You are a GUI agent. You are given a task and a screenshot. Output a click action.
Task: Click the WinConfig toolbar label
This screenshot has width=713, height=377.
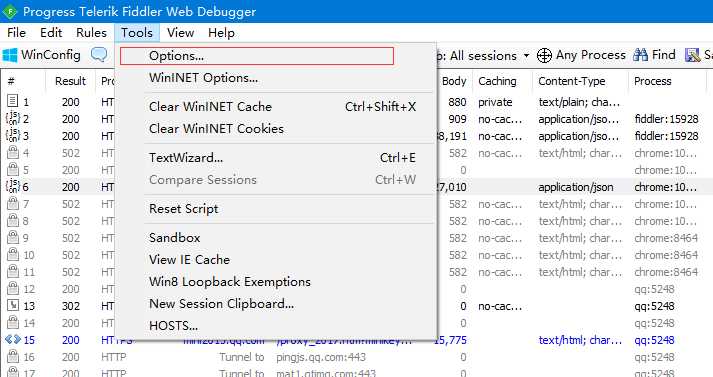tap(50, 55)
